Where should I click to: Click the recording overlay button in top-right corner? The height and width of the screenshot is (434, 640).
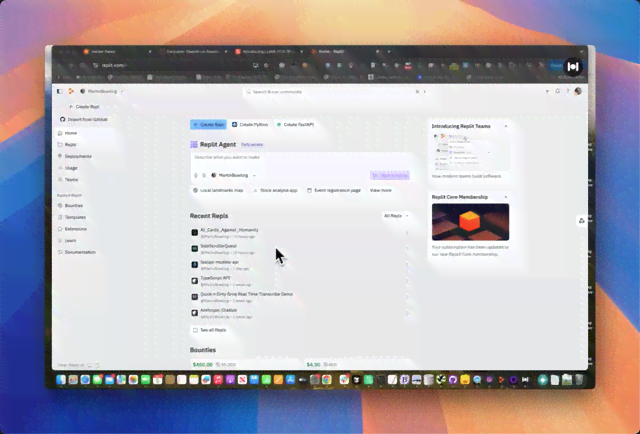tap(573, 66)
